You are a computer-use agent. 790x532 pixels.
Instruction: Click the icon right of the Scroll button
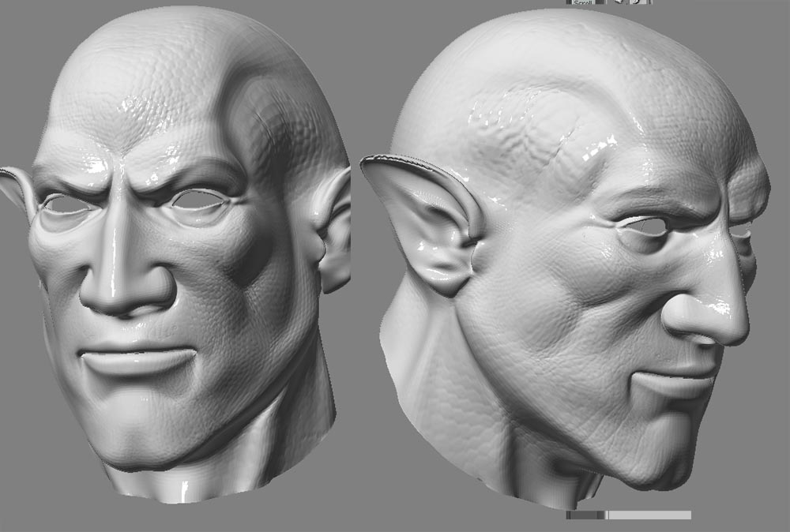(598, 3)
